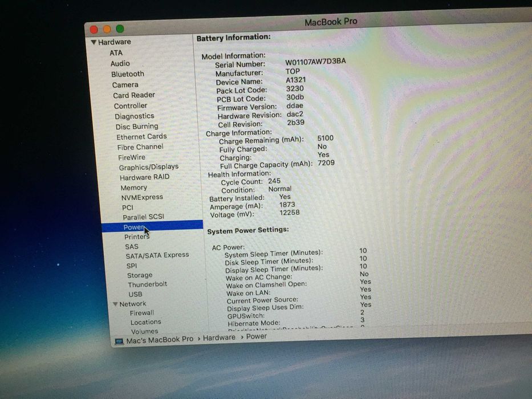Click the System Power Settings heading

248,230
